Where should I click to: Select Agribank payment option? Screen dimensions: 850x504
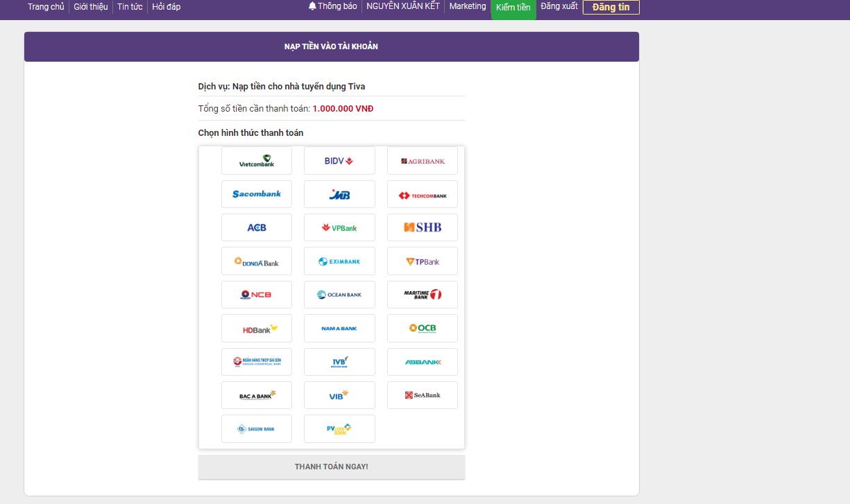pos(422,161)
